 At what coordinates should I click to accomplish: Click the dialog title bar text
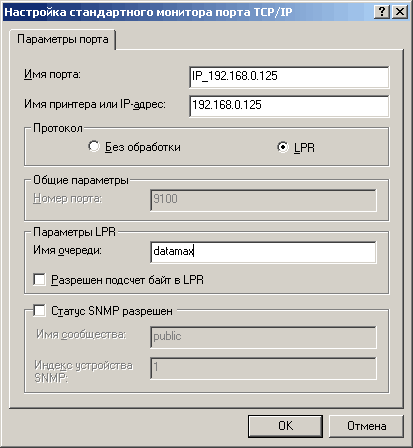click(x=148, y=12)
